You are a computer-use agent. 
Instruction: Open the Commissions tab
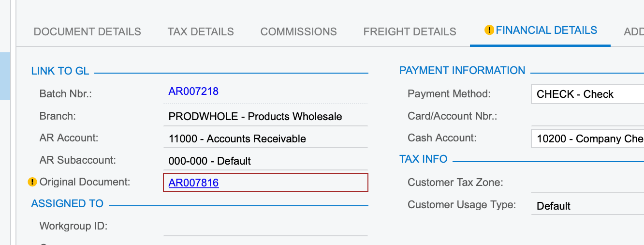[299, 31]
